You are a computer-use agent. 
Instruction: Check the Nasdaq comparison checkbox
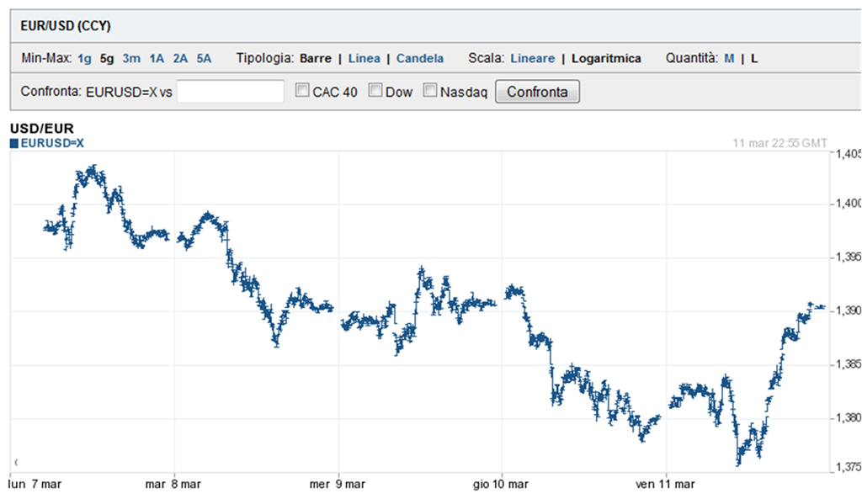click(429, 91)
